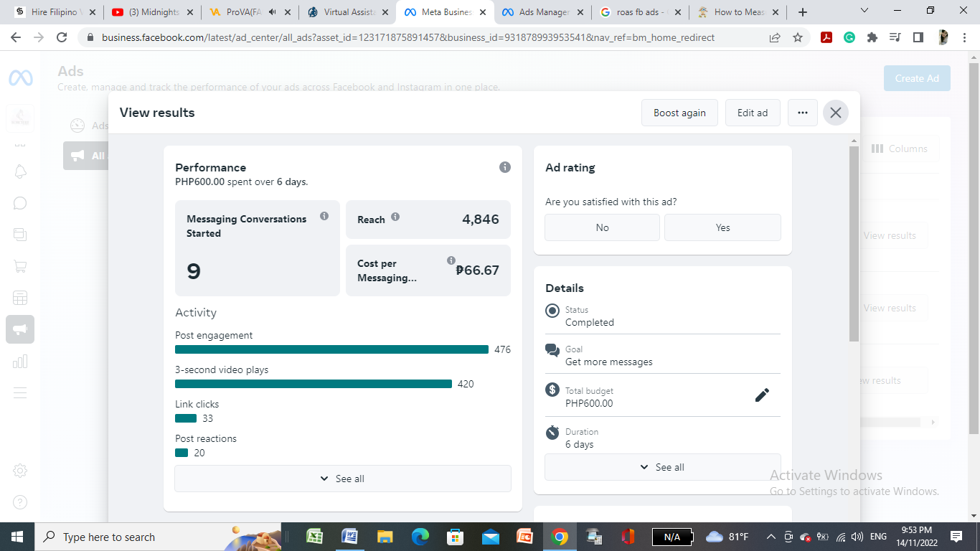Open Chrome tab search dropdown
980x551 pixels.
(x=864, y=11)
